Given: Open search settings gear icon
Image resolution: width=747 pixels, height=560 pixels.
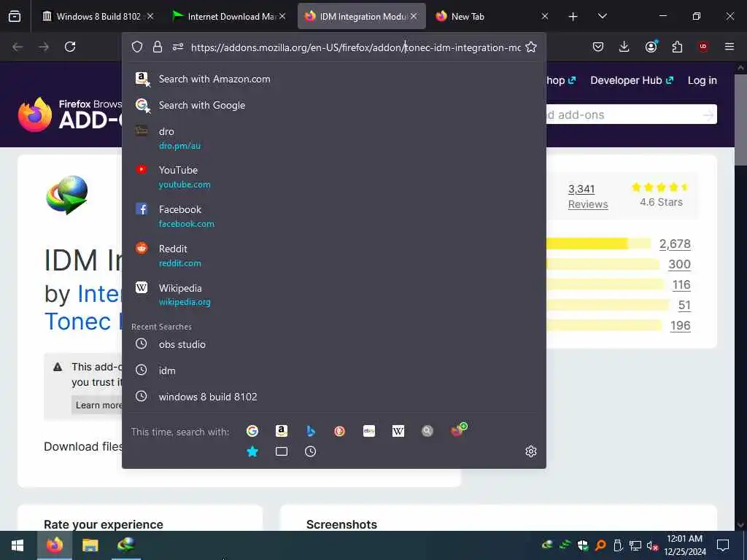Looking at the screenshot, I should 531,451.
